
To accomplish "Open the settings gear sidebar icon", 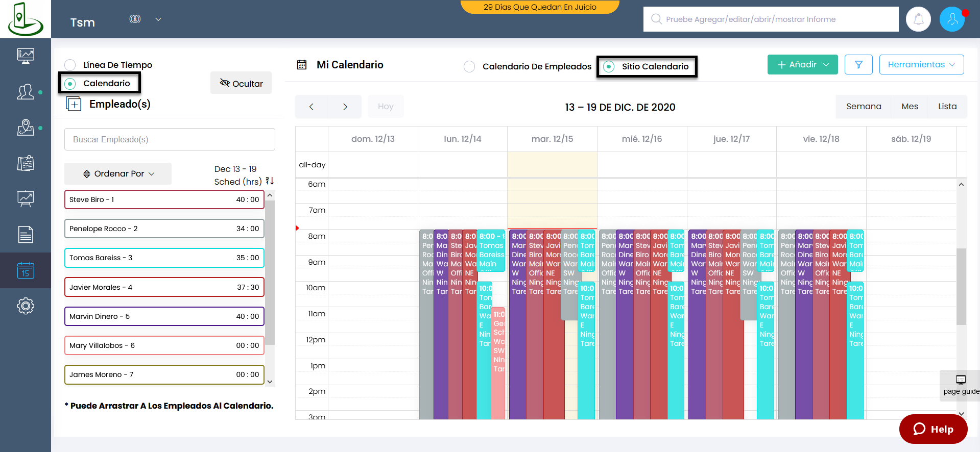I will click(x=26, y=306).
